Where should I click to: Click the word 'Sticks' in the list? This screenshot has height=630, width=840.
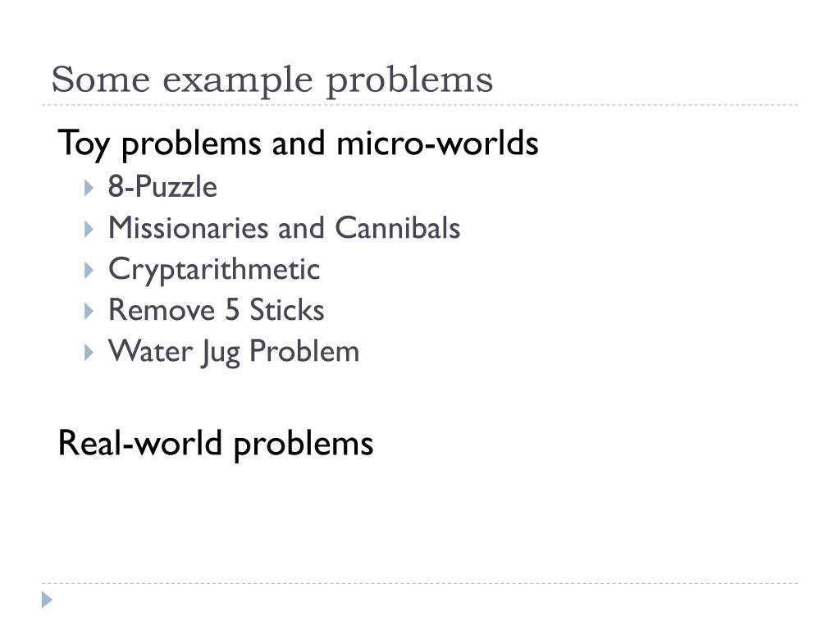point(286,310)
